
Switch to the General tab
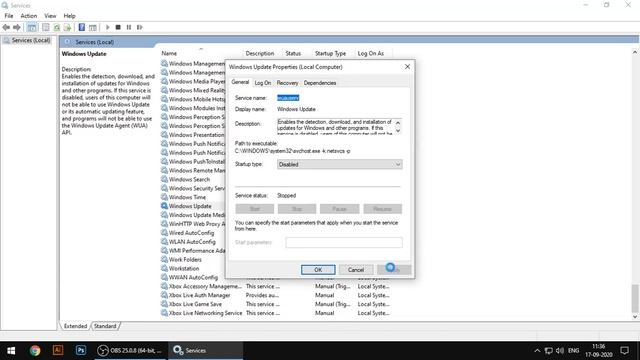tap(240, 82)
